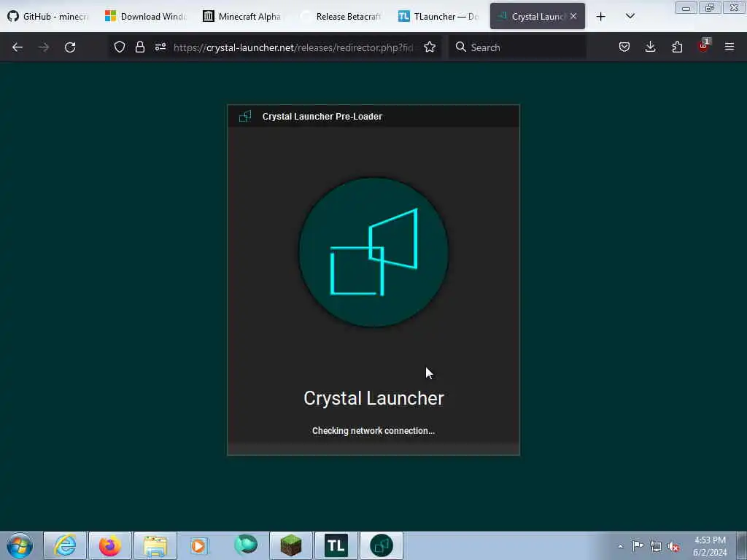Open Crystal Launcher from the taskbar

pyautogui.click(x=382, y=545)
